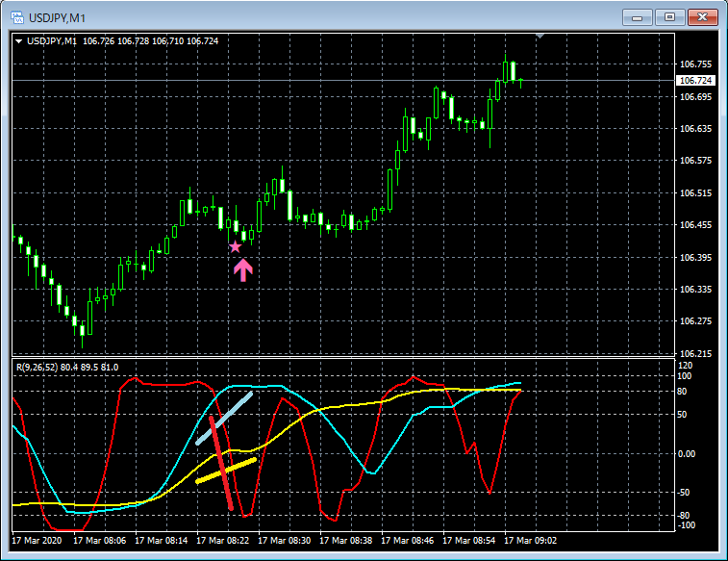Select the pink star marker object
This screenshot has width=728, height=561.
[x=236, y=246]
